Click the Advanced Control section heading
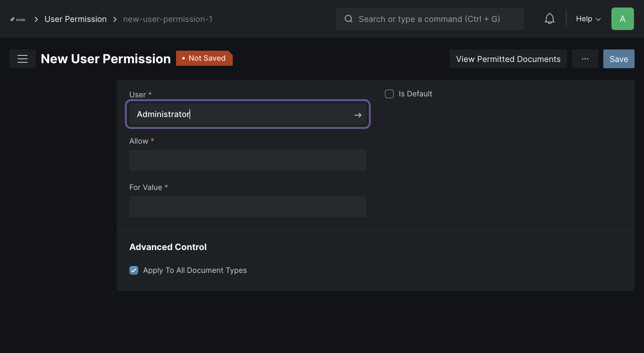The image size is (644, 353). point(168,247)
